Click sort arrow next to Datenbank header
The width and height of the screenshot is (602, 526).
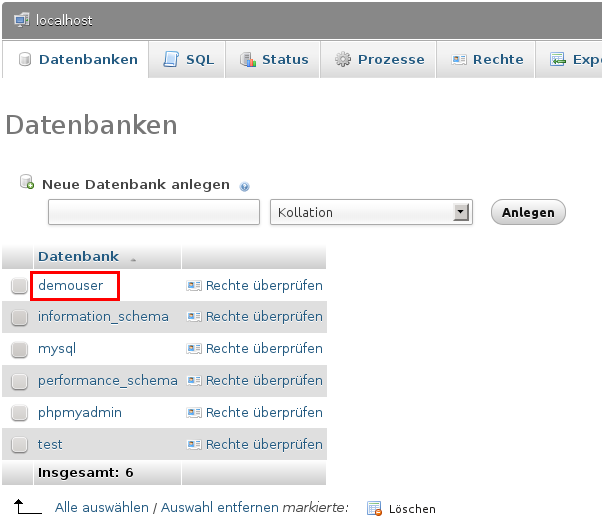tap(133, 260)
